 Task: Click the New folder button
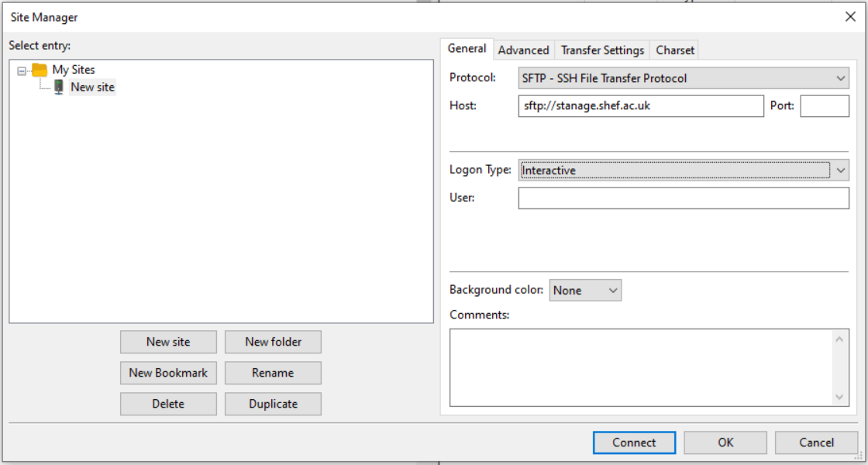pyautogui.click(x=273, y=342)
